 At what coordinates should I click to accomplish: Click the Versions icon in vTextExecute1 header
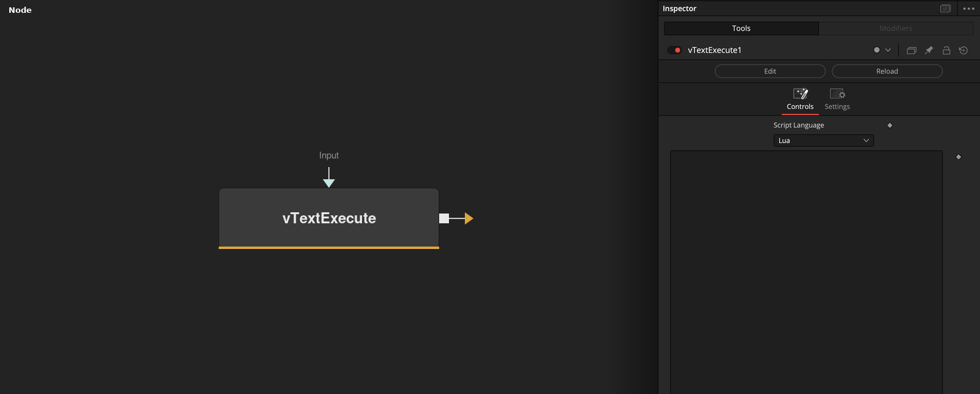tap(911, 50)
